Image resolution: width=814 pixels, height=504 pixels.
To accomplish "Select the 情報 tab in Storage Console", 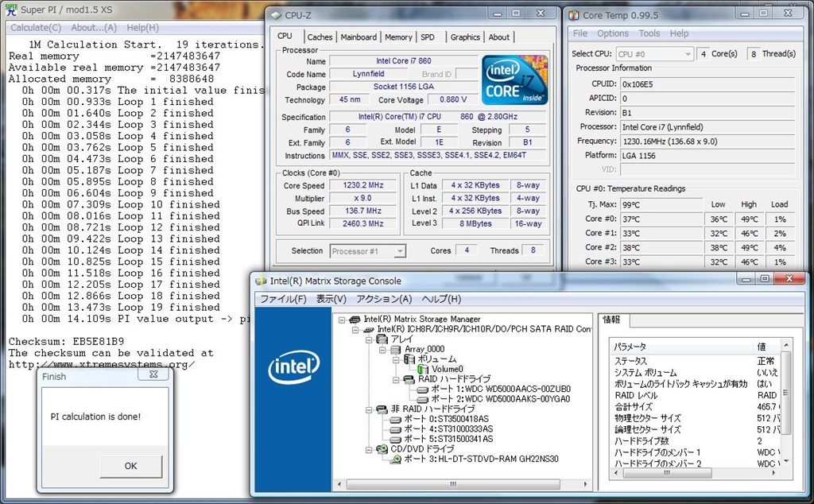I will pos(612,320).
